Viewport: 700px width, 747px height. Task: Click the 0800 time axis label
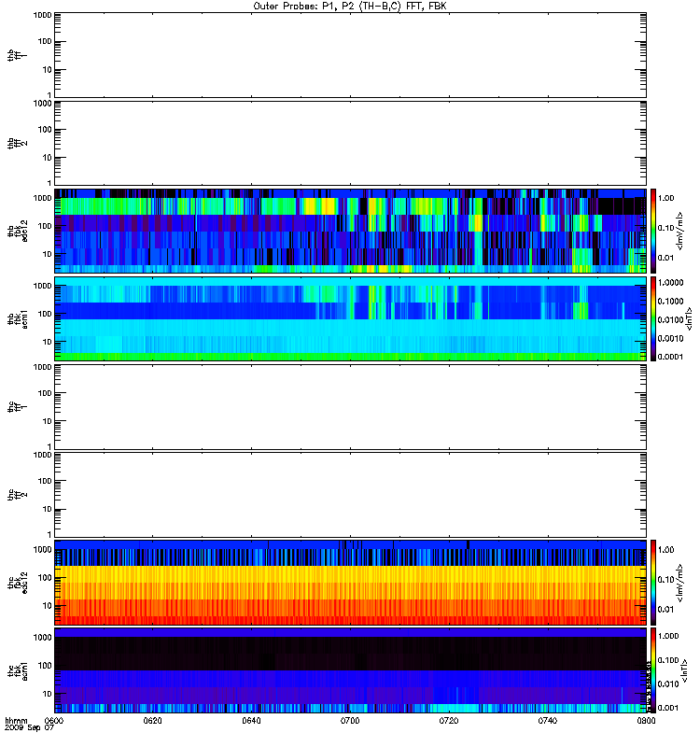646,721
